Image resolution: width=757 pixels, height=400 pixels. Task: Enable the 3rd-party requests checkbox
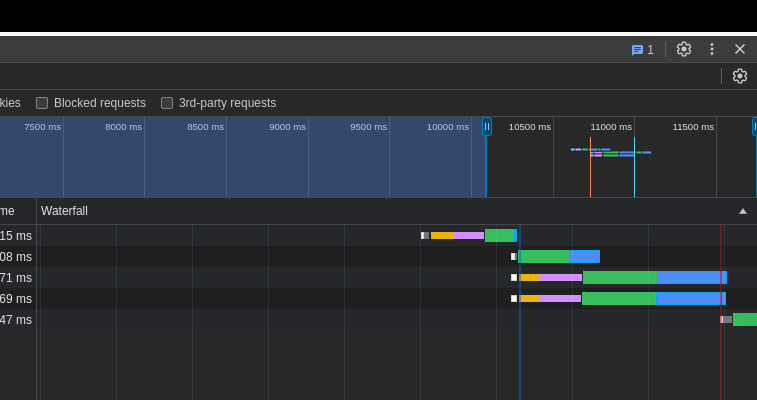167,103
